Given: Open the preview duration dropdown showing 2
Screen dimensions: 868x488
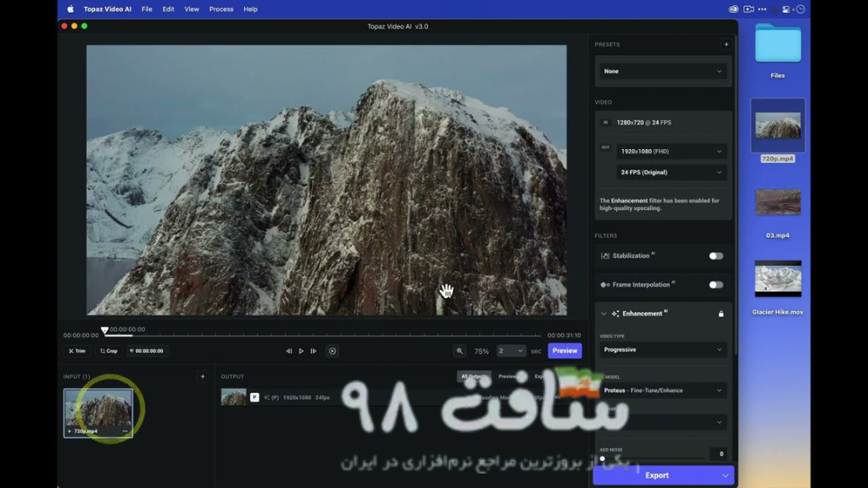Looking at the screenshot, I should click(510, 351).
